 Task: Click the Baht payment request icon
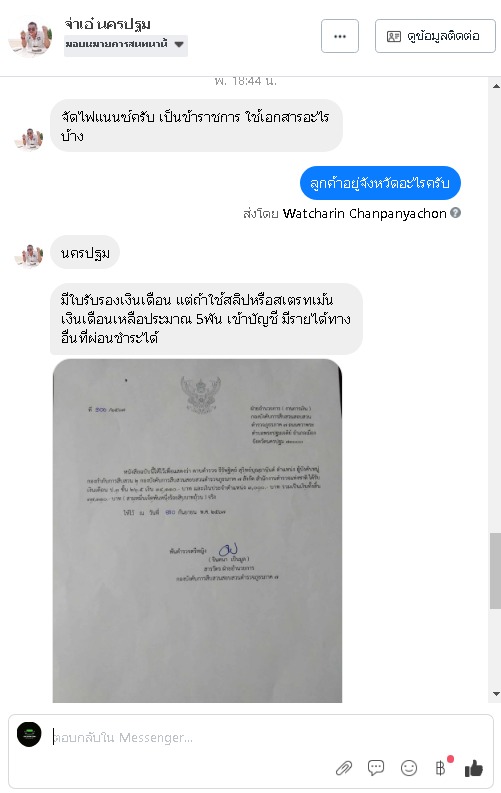point(441,768)
